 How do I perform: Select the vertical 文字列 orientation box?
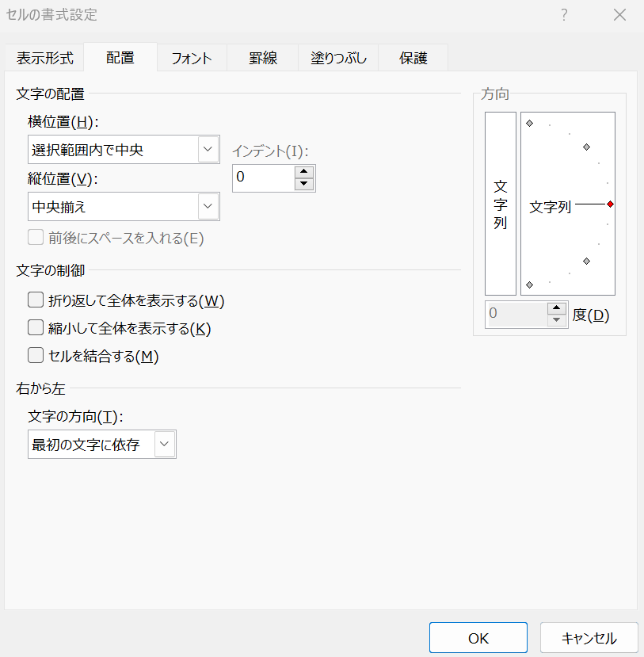click(500, 204)
